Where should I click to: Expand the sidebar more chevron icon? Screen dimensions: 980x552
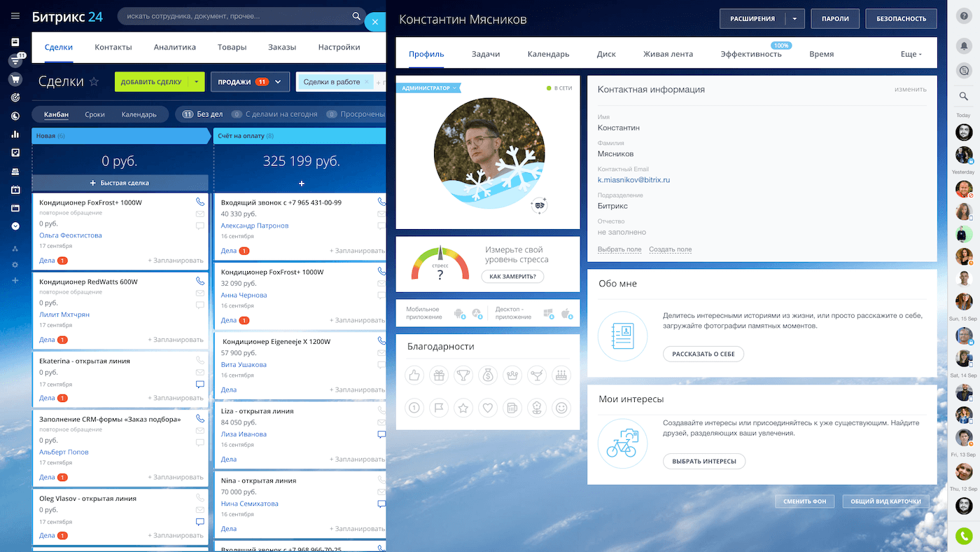15,226
